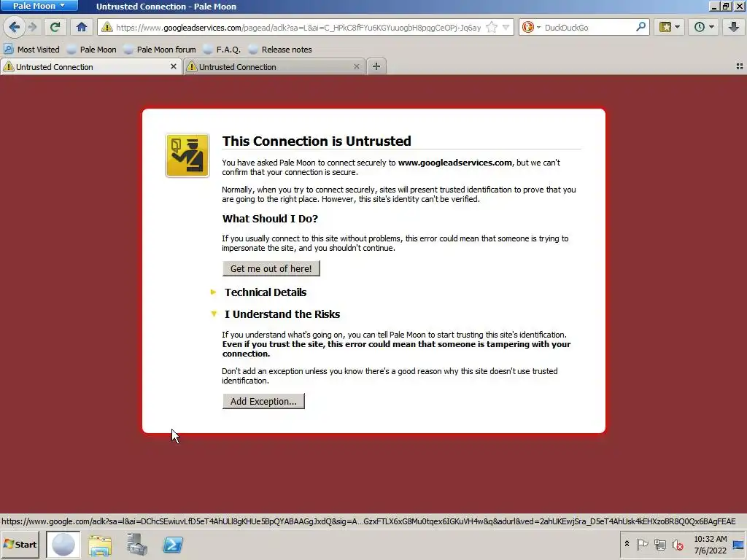Minimize the Pale Moon window

pos(713,6)
